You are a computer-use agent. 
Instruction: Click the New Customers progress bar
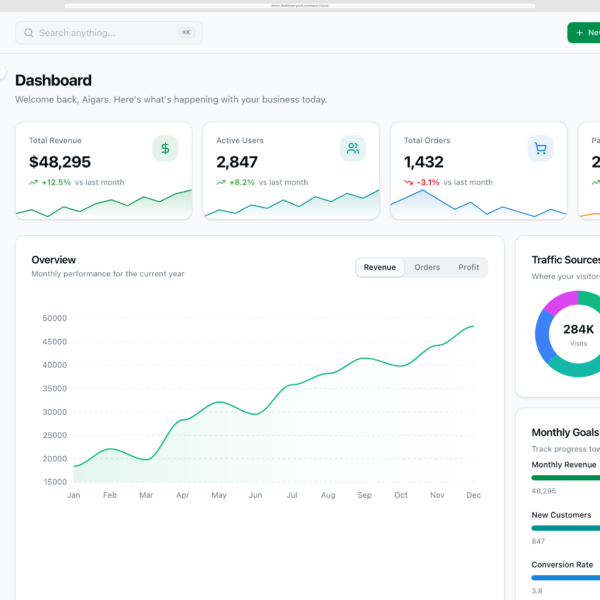pos(566,528)
